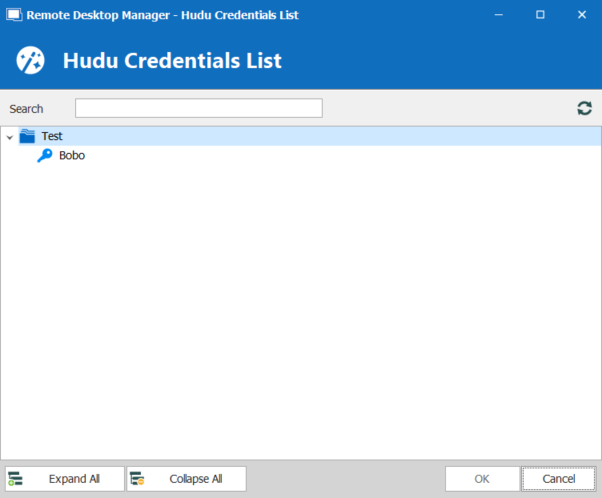Click the Collapse All button's tree icon
Screen dimensions: 602x498
pos(137,479)
